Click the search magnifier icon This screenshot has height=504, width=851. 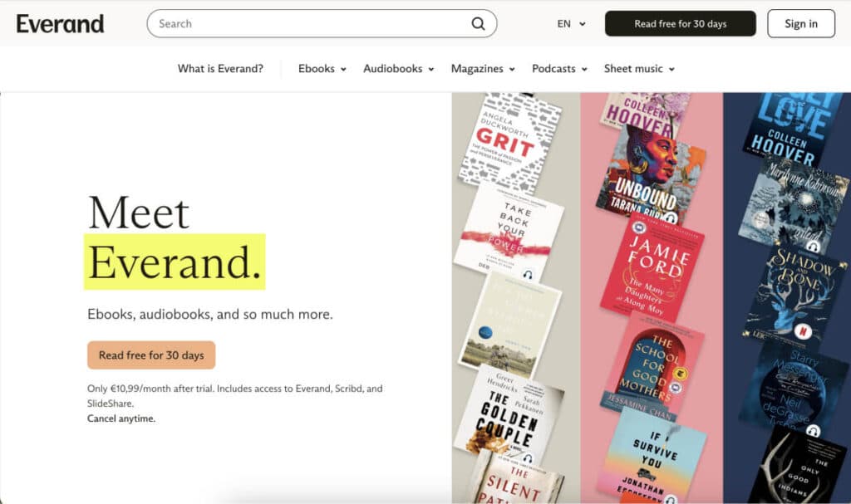coord(478,23)
